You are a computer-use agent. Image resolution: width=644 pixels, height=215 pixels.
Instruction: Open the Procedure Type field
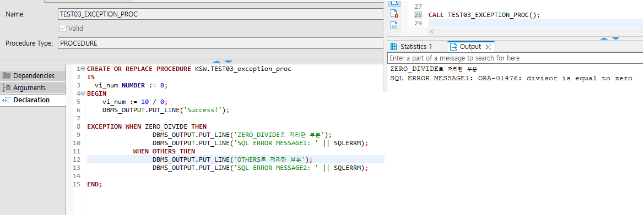(x=221, y=43)
